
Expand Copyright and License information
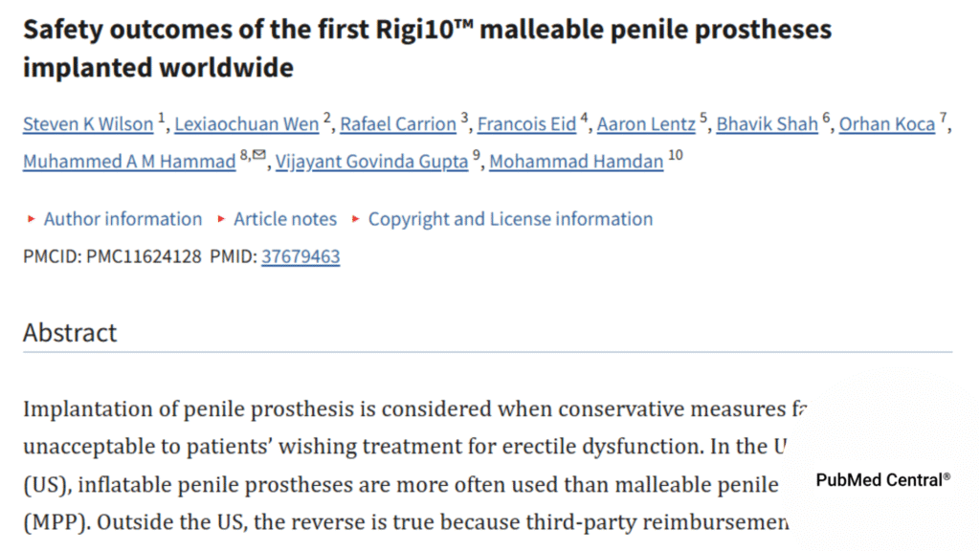pos(510,219)
